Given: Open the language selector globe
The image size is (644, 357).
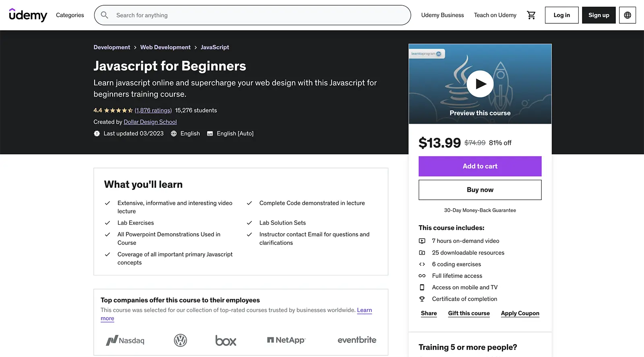Looking at the screenshot, I should 627,15.
